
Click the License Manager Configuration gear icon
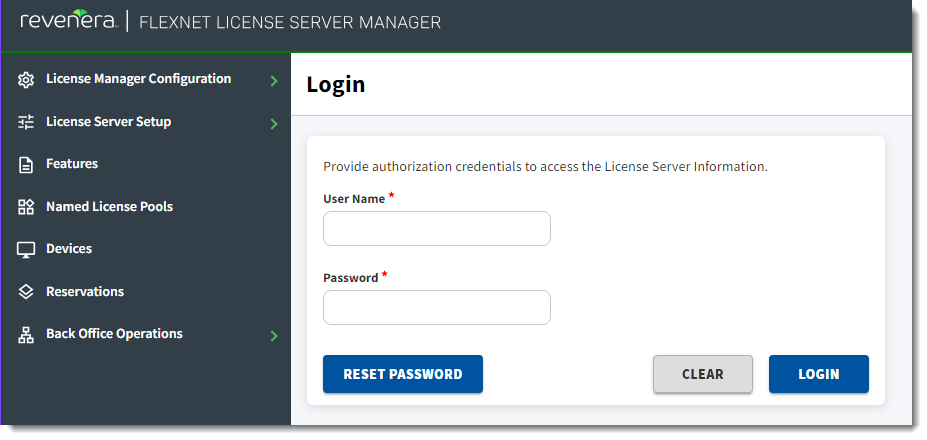tap(27, 80)
